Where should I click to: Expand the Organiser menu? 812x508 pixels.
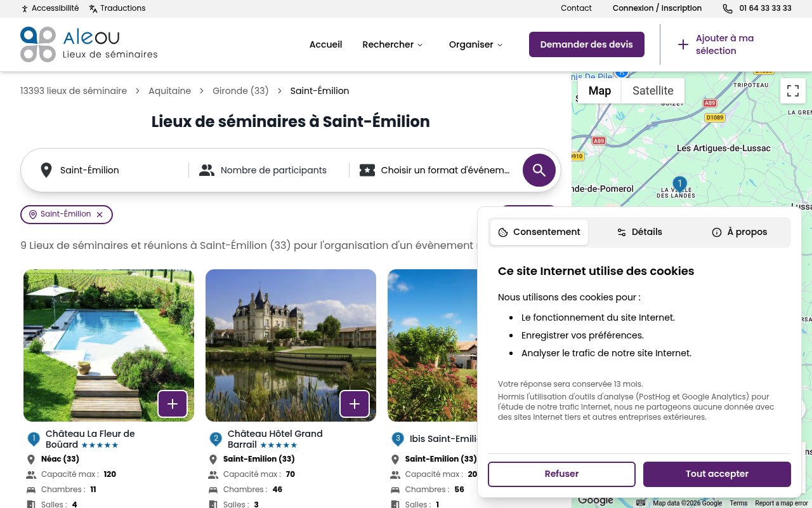pyautogui.click(x=476, y=44)
